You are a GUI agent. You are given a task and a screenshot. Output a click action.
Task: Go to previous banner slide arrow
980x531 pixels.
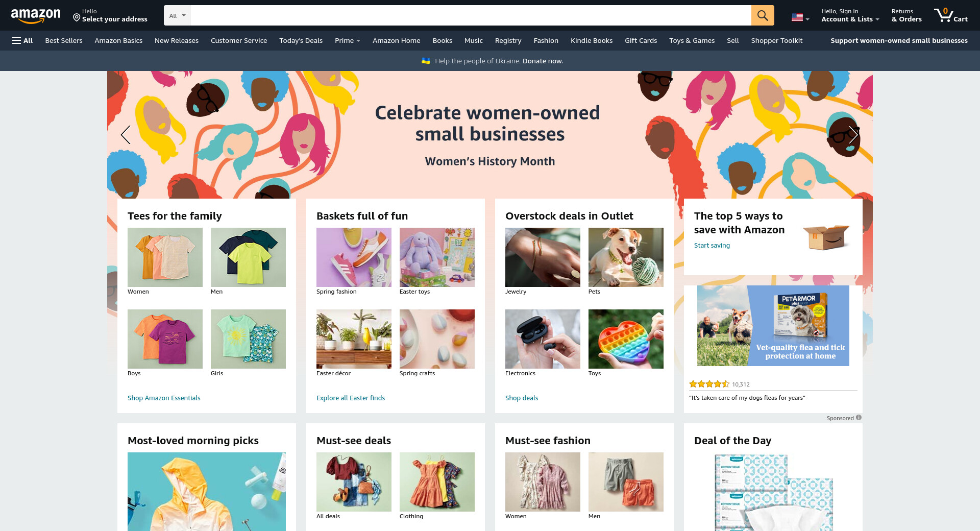coord(126,135)
